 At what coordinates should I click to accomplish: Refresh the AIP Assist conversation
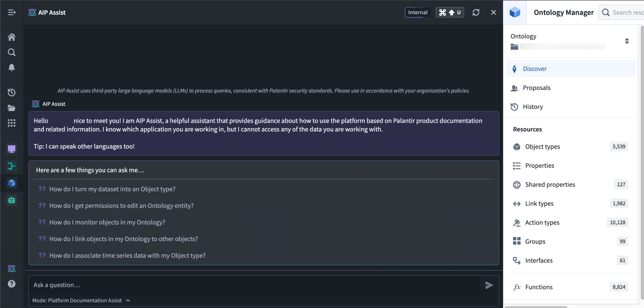coord(476,12)
